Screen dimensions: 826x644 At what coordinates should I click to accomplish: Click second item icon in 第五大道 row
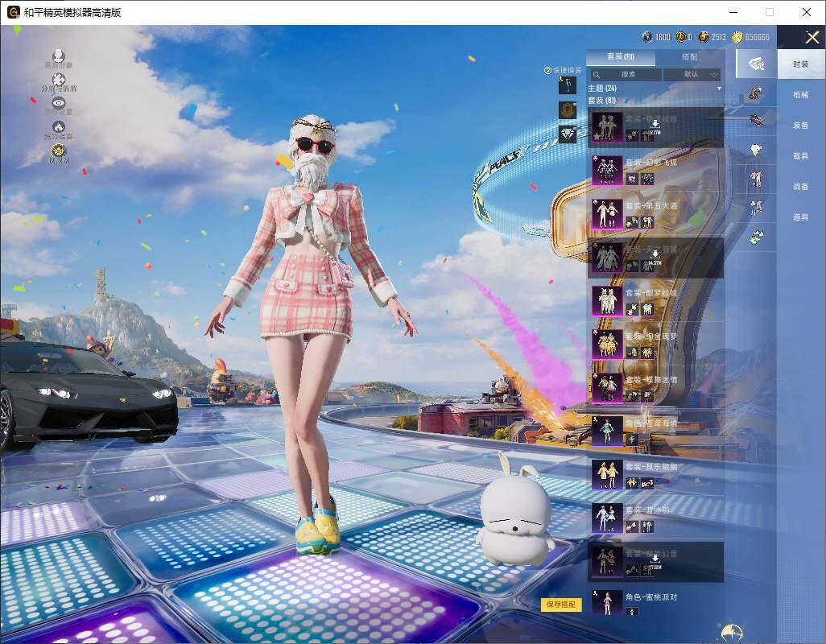point(647,223)
